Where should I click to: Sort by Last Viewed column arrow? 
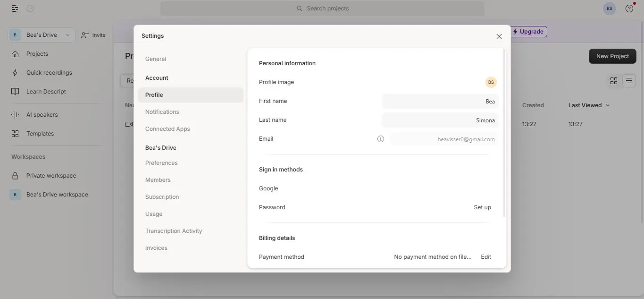click(x=608, y=105)
